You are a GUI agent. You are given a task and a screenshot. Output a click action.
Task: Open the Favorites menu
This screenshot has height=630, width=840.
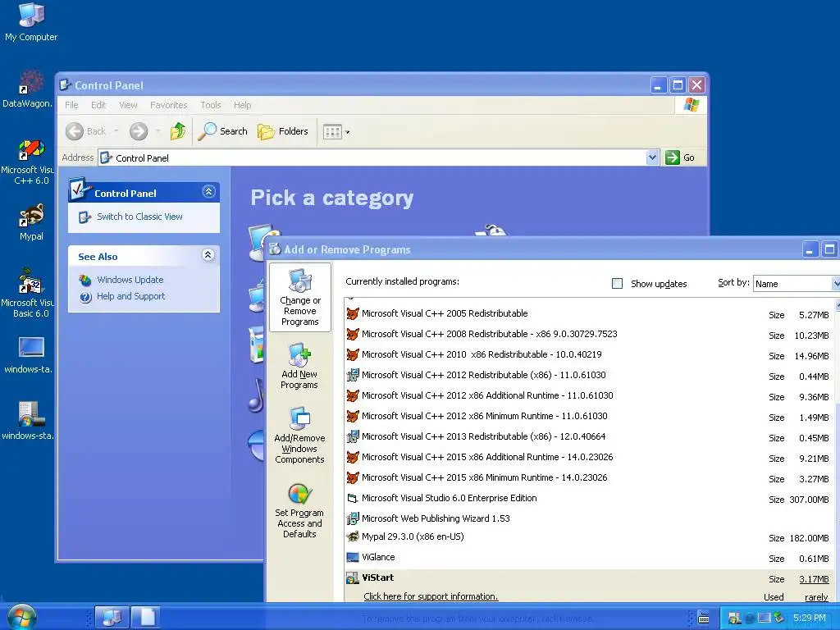coord(168,105)
